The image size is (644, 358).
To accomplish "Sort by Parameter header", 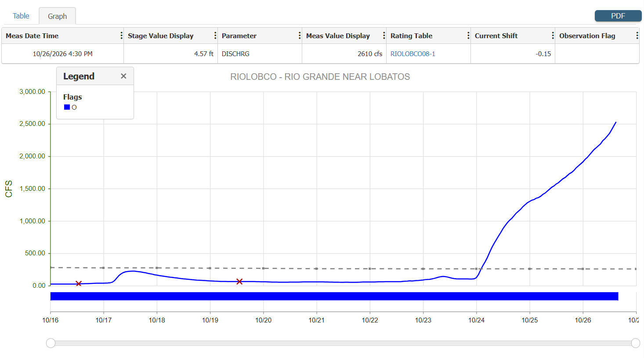I will coord(239,36).
